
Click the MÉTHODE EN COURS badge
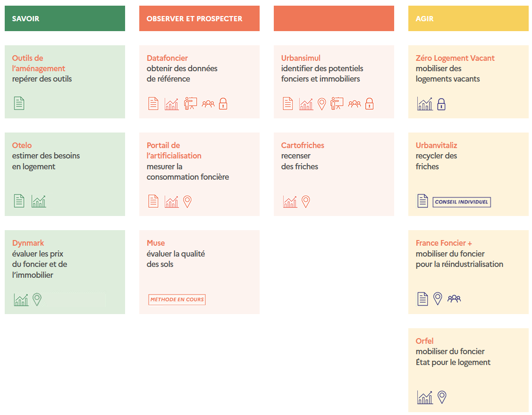[177, 299]
